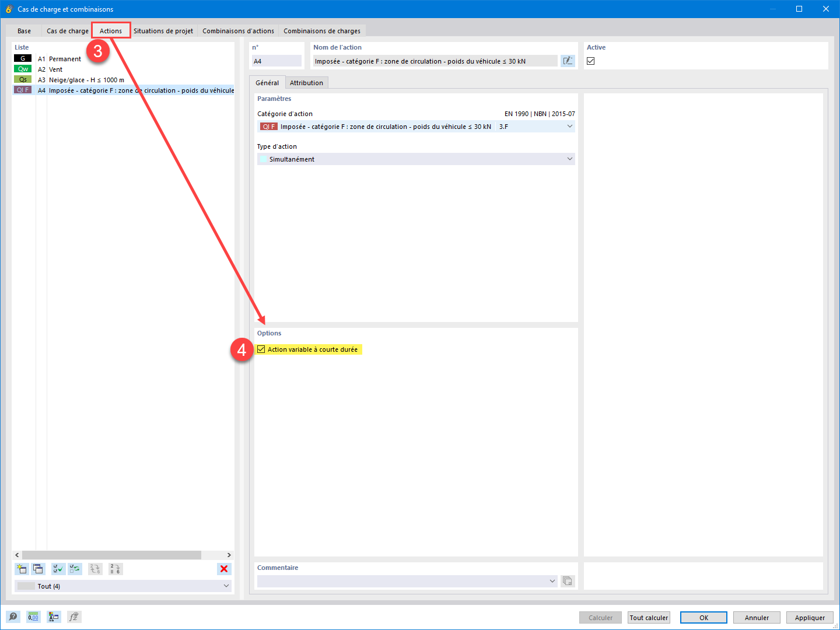Click the comment library icon
The height and width of the screenshot is (630, 840).
pyautogui.click(x=568, y=581)
